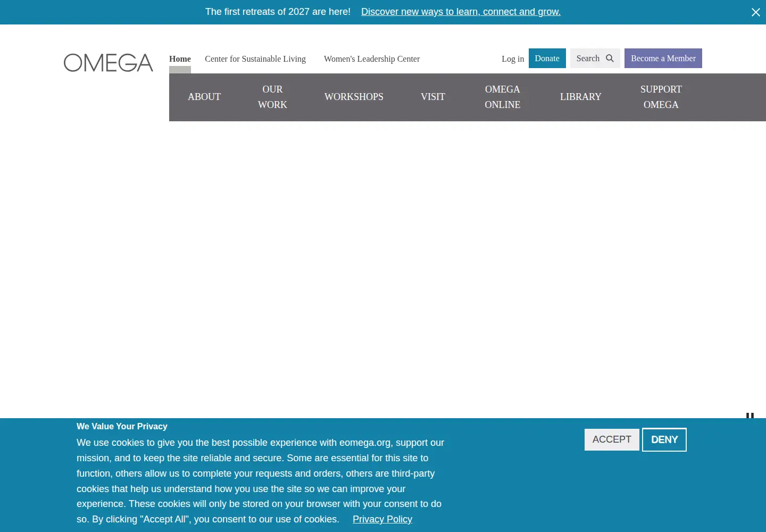Open Center for Sustainable Living tab
This screenshot has width=766, height=532.
[x=255, y=59]
